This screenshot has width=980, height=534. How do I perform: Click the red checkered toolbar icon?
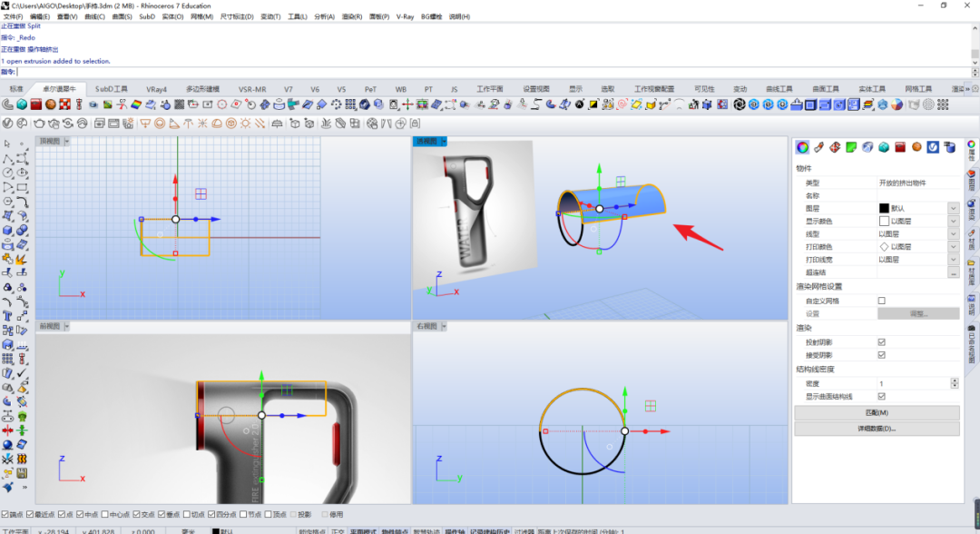[x=65, y=104]
